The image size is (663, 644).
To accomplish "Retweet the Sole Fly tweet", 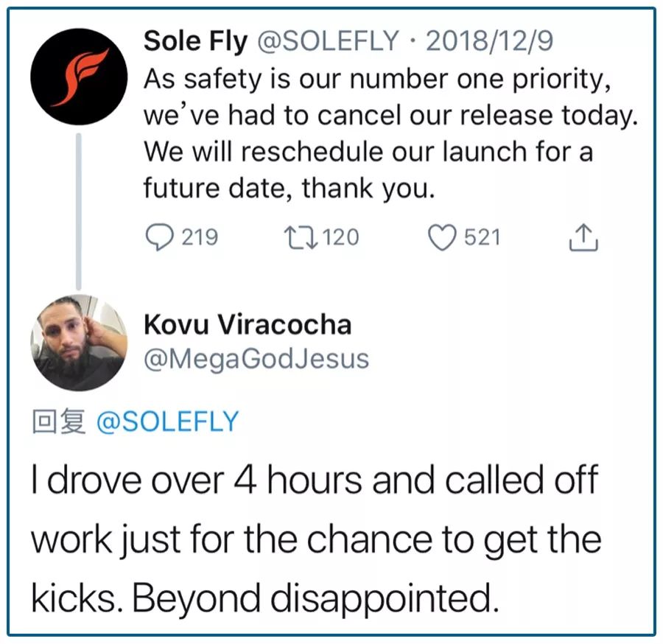I will (300, 237).
